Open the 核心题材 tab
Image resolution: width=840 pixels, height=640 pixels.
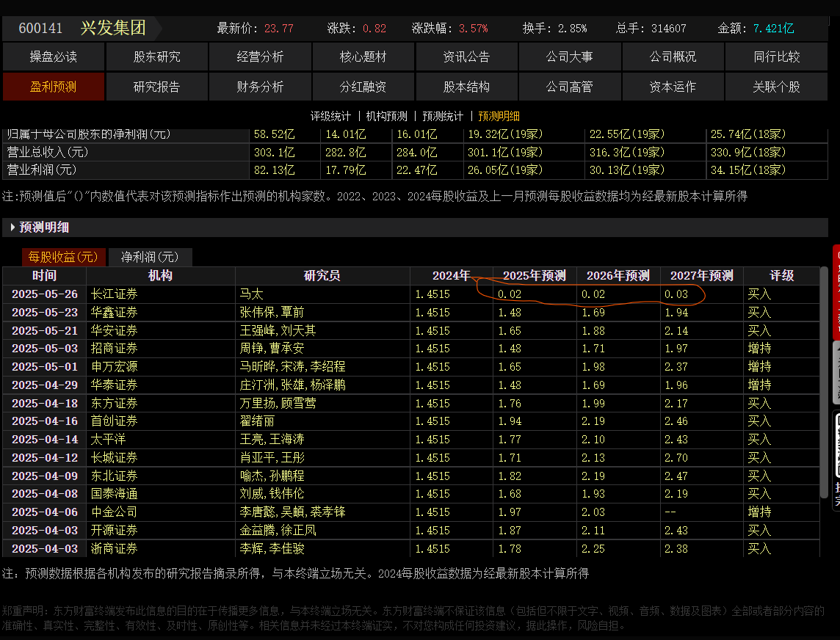pyautogui.click(x=363, y=57)
